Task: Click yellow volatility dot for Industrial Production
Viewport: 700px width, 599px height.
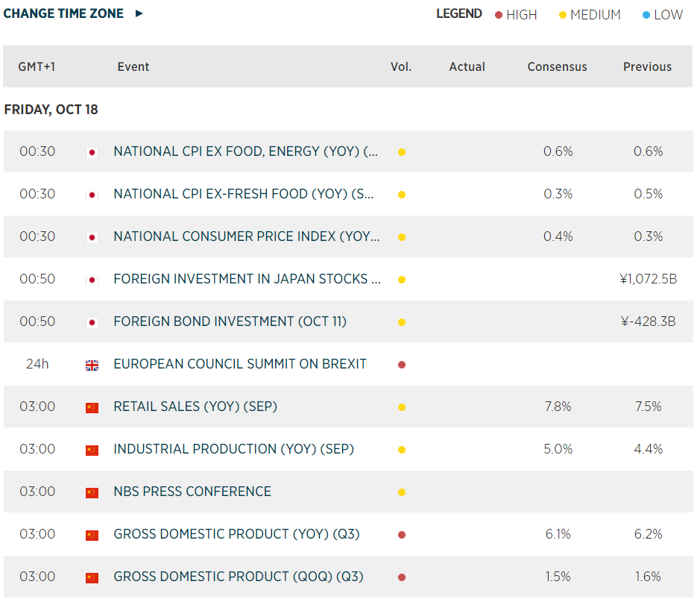Action: point(402,450)
